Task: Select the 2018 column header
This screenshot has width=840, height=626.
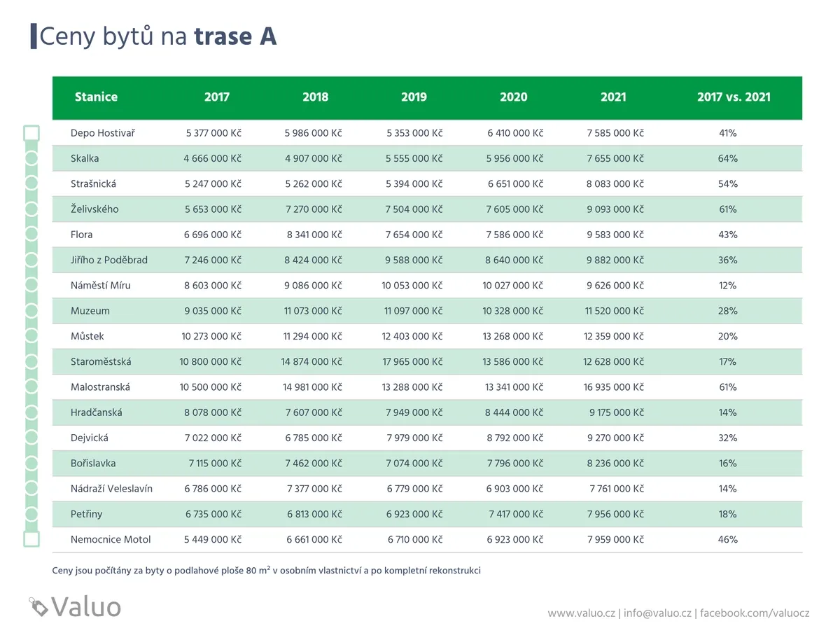Action: click(316, 97)
